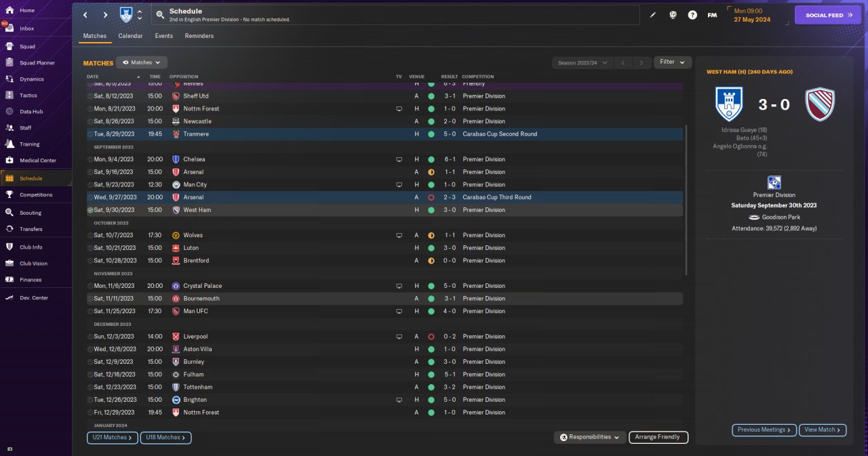Sort by the Date column header
Viewport: 868px width, 456px height.
93,77
